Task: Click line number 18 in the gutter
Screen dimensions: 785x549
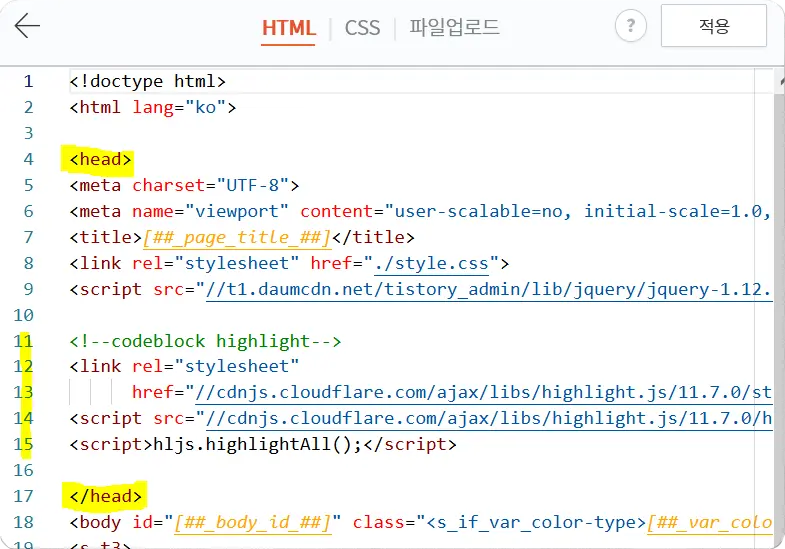Action: coord(24,522)
